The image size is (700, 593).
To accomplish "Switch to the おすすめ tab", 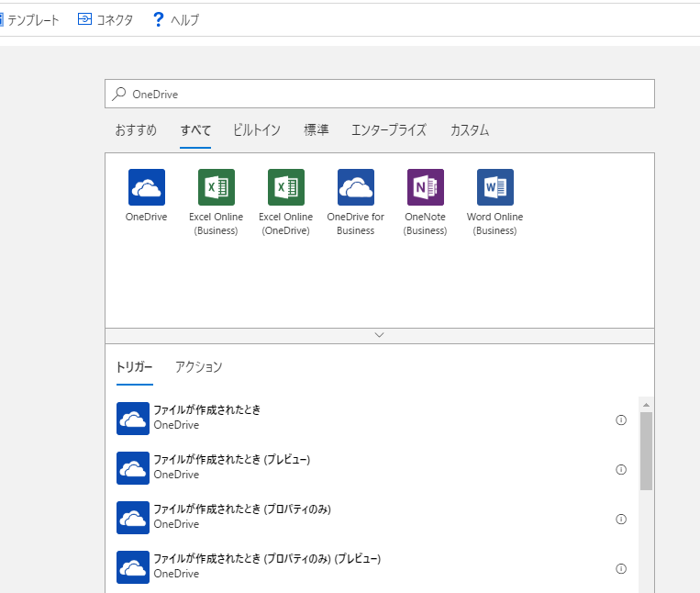I will tap(136, 130).
